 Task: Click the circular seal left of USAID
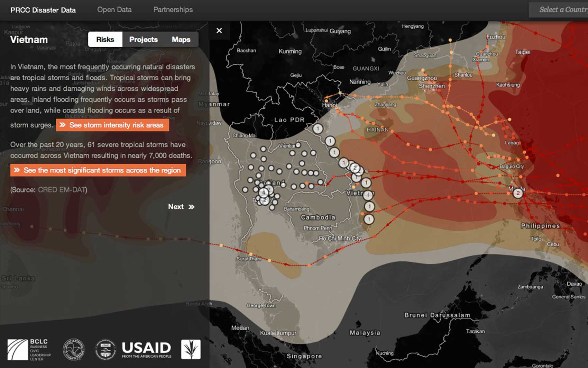(x=105, y=349)
